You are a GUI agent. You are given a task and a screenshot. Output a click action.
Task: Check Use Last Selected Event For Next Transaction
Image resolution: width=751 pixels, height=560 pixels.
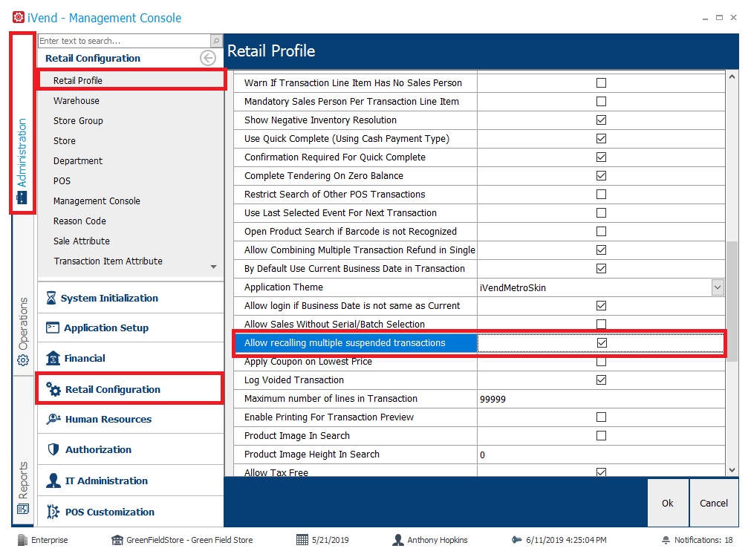(x=601, y=212)
